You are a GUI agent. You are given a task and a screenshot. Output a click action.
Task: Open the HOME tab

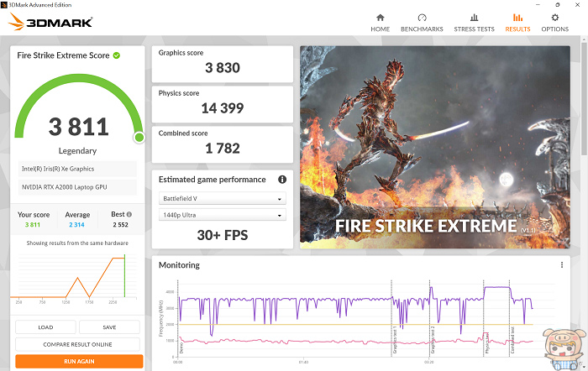pos(380,23)
